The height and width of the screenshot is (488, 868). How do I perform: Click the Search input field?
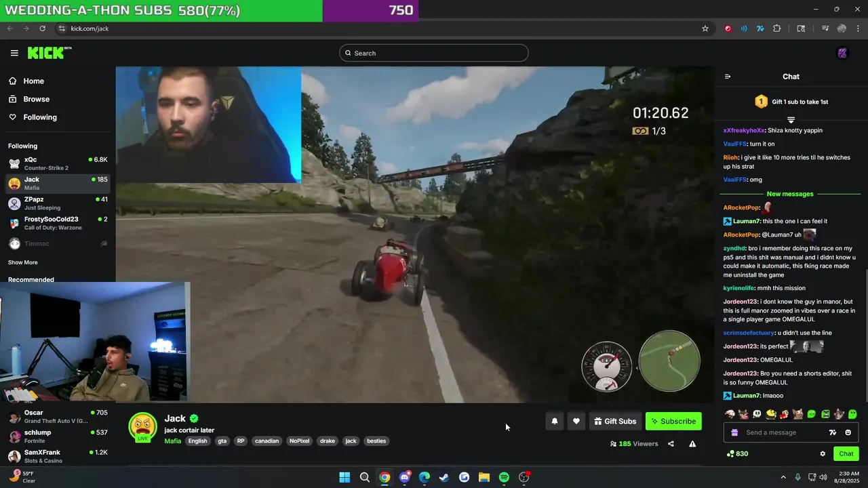[434, 53]
